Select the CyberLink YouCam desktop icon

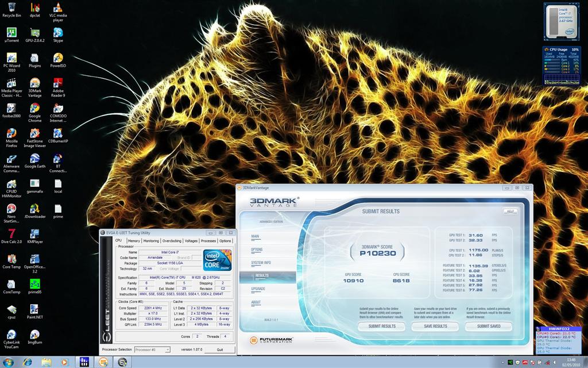pos(11,339)
